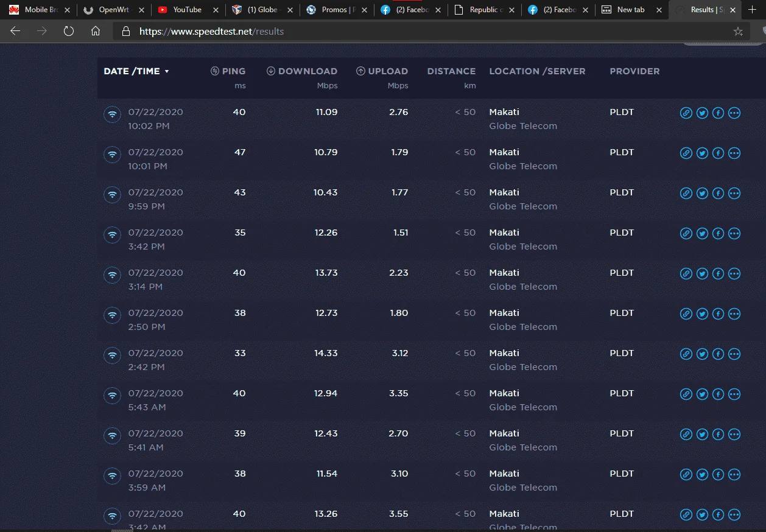Share 5:43 AM result on Twitter
766x532 pixels.
pyautogui.click(x=702, y=394)
